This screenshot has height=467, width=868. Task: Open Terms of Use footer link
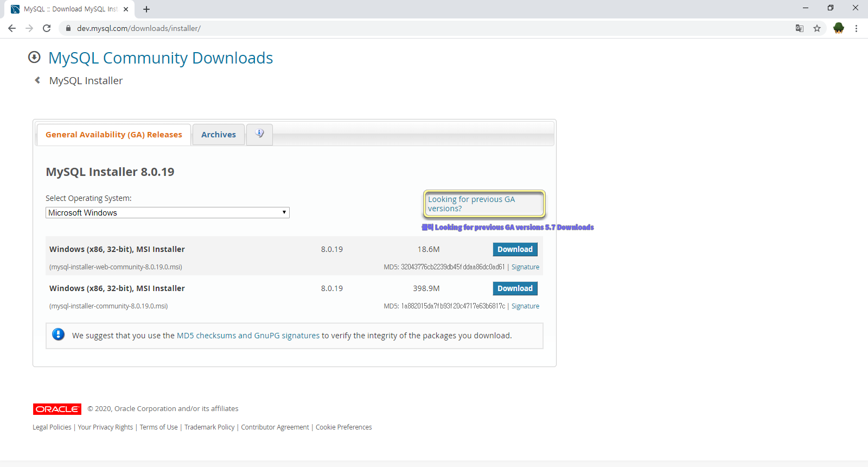click(x=158, y=427)
